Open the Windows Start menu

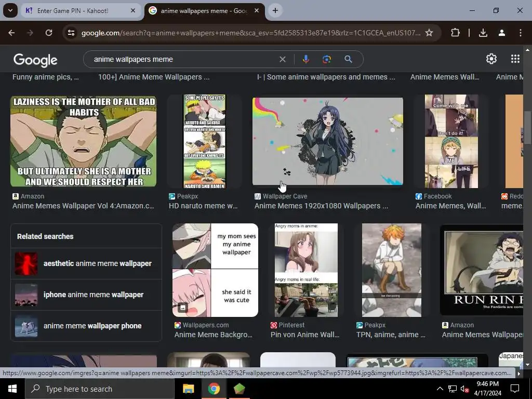(x=12, y=389)
